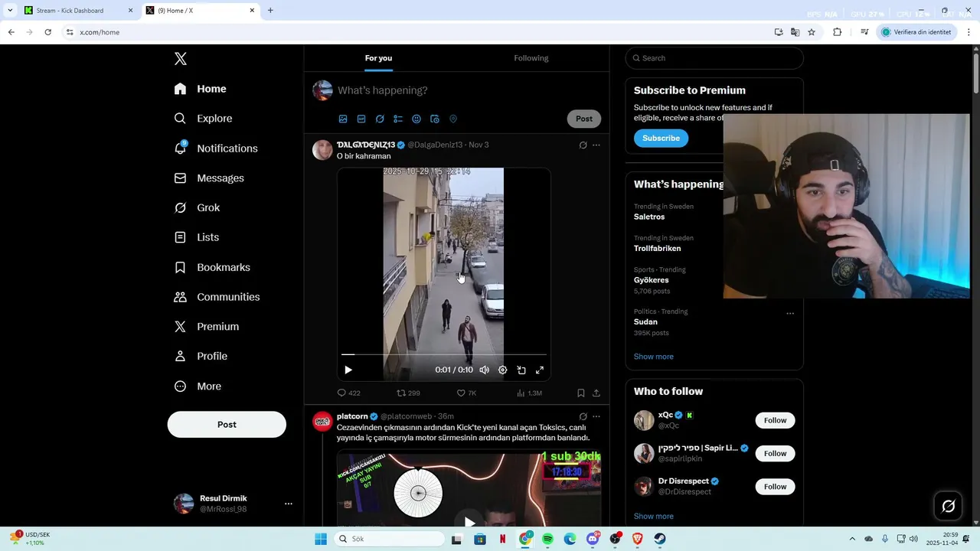Schedule post icon in composer
The image size is (980, 551).
(435, 119)
